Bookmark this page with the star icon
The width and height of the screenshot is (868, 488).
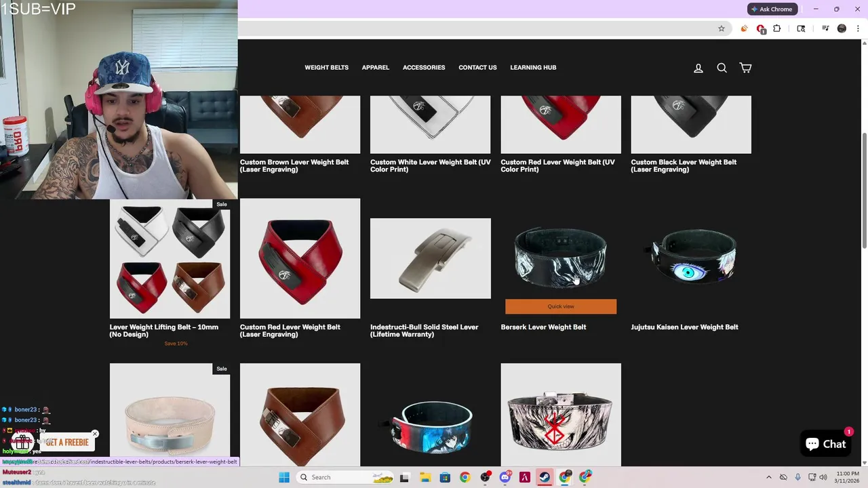(x=722, y=28)
